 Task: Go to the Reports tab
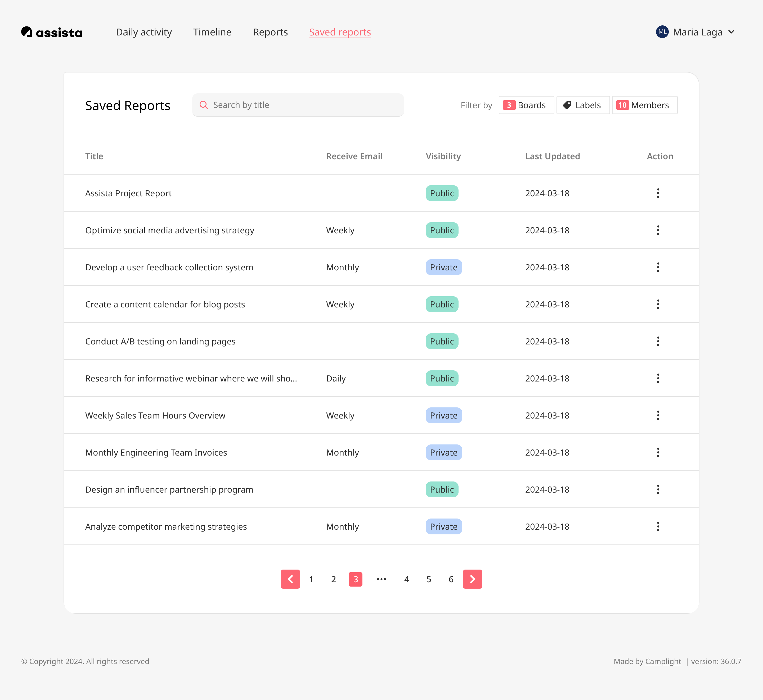tap(270, 32)
